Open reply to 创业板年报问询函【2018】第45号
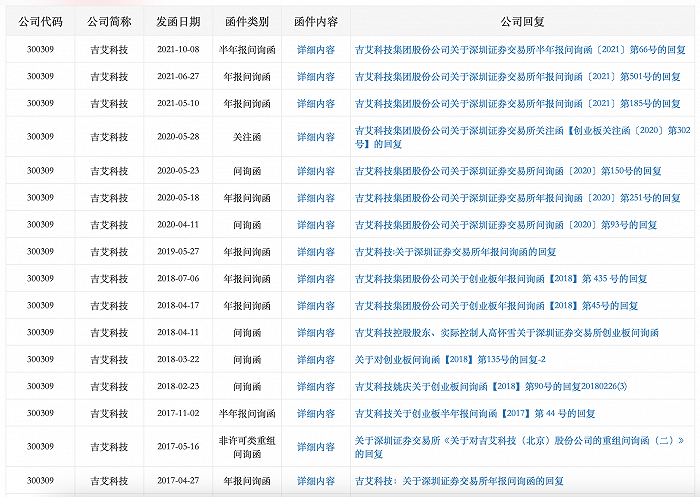This screenshot has width=700, height=497. [x=496, y=306]
